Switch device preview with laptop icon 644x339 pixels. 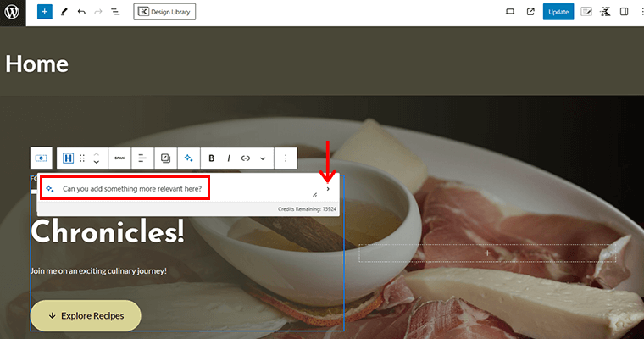(x=510, y=12)
